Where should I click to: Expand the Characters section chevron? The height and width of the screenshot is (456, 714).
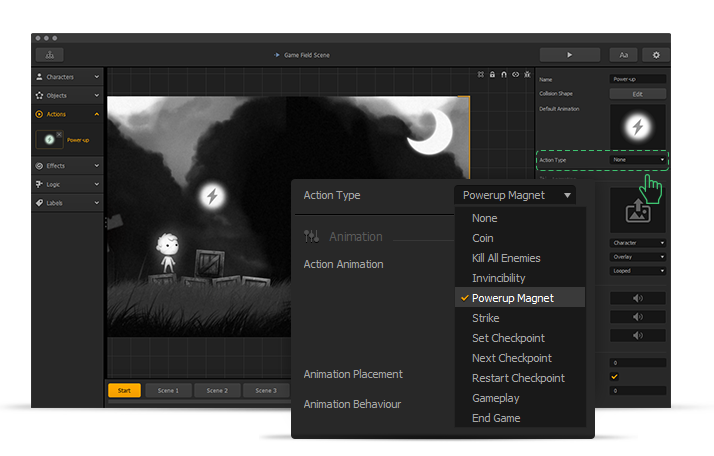click(x=97, y=77)
